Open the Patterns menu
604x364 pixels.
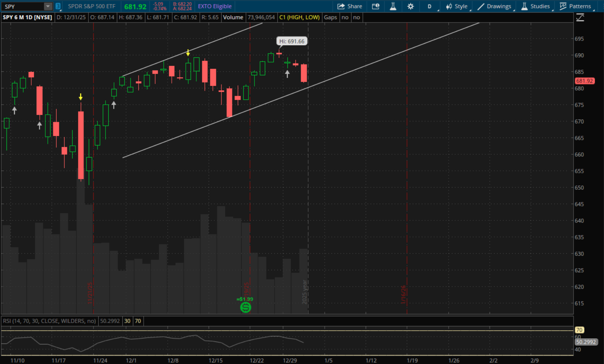pyautogui.click(x=576, y=6)
